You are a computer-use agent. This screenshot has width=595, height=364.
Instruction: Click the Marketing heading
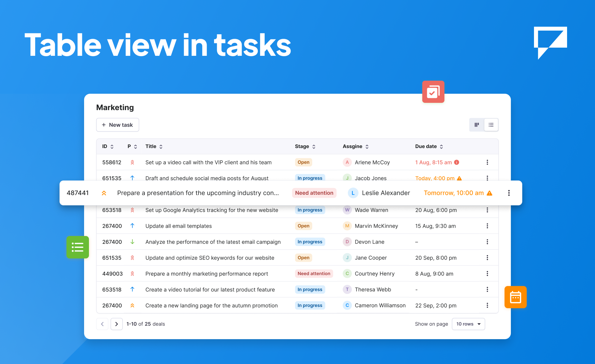pyautogui.click(x=115, y=107)
